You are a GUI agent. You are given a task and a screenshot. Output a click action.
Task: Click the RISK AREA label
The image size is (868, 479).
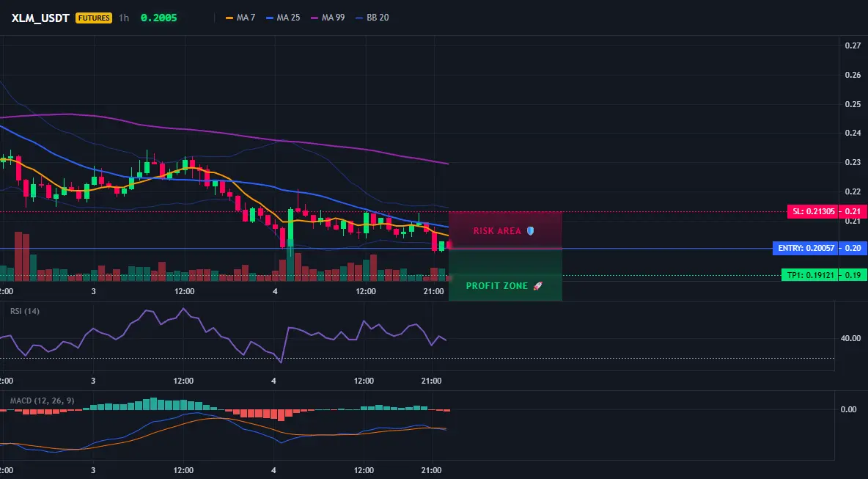click(497, 231)
